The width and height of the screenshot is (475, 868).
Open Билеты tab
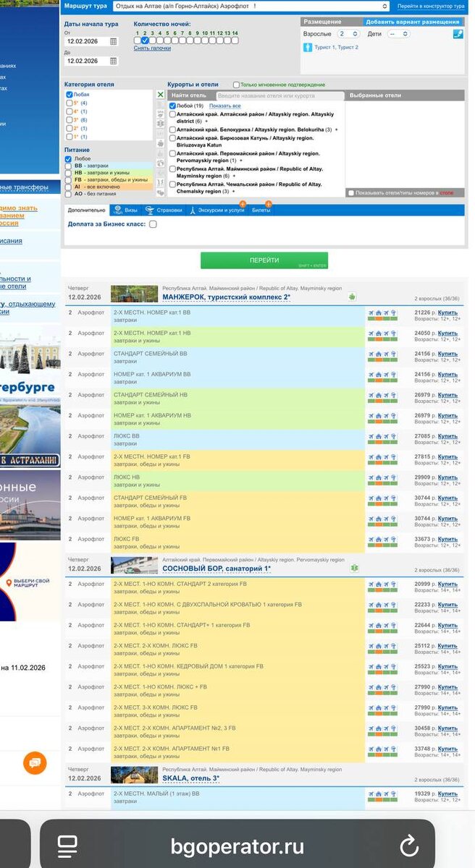click(261, 210)
